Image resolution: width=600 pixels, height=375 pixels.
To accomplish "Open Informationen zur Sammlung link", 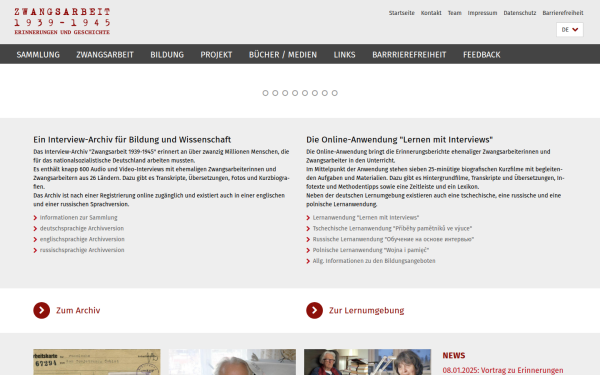I will click(x=78, y=217).
